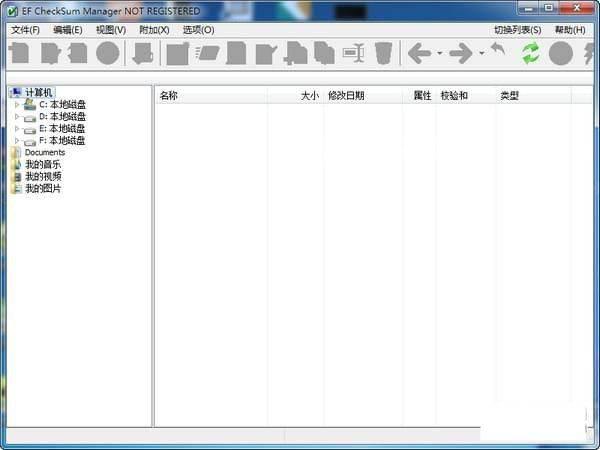The height and width of the screenshot is (450, 600).
Task: Open the 视图(V) menu
Action: coord(111,30)
